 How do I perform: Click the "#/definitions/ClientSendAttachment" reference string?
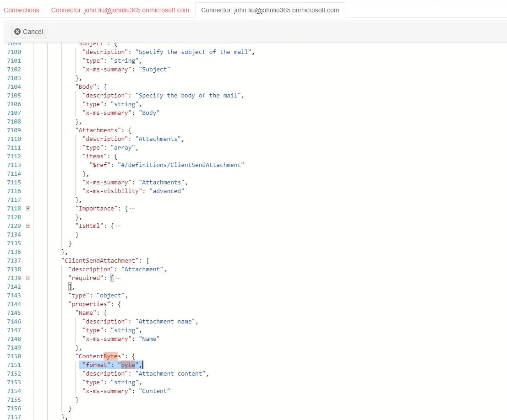pos(180,165)
